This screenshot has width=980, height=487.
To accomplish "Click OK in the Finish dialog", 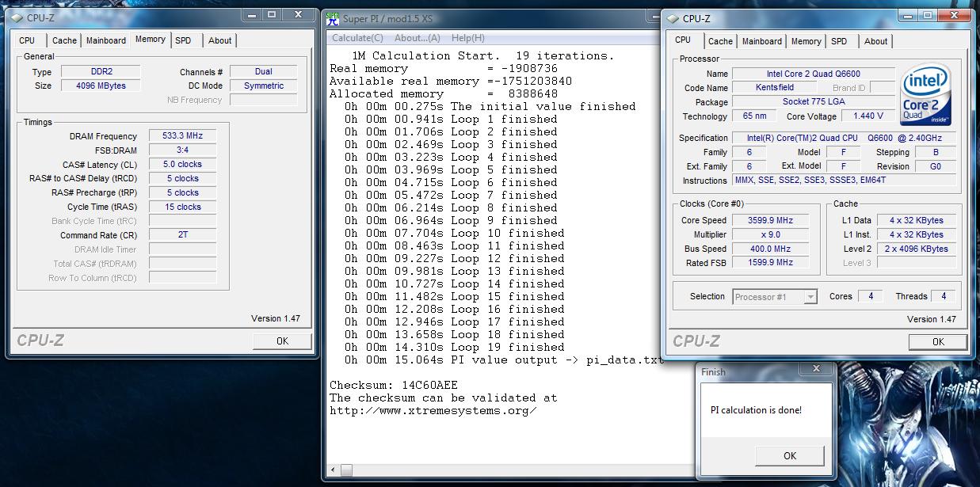I will tap(790, 455).
